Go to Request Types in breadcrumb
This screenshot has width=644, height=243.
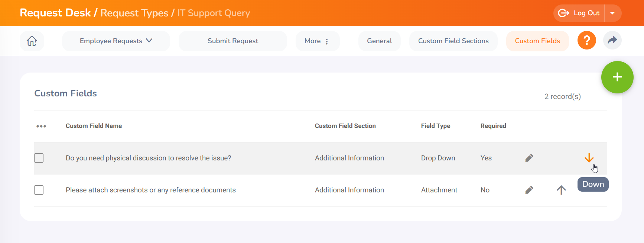[x=134, y=13]
